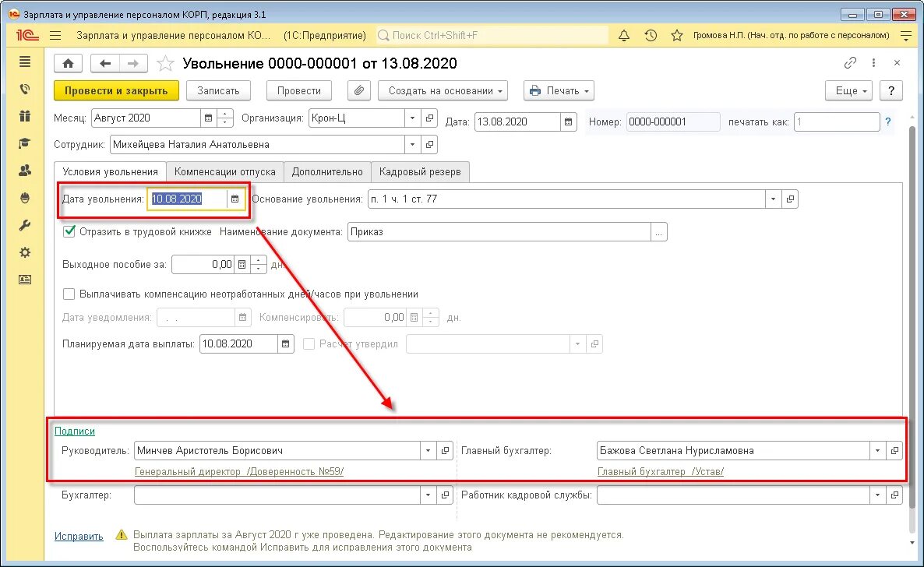
Task: Expand Организация dropdown list
Action: tap(412, 118)
